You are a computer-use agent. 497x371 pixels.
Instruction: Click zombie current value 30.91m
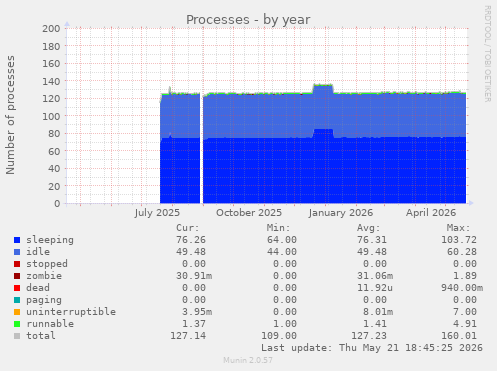tap(194, 276)
